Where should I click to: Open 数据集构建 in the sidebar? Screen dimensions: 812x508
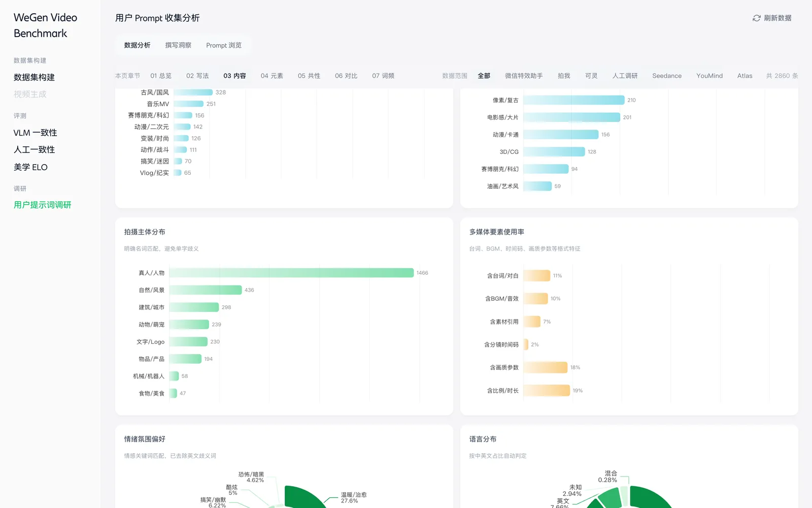coord(34,77)
